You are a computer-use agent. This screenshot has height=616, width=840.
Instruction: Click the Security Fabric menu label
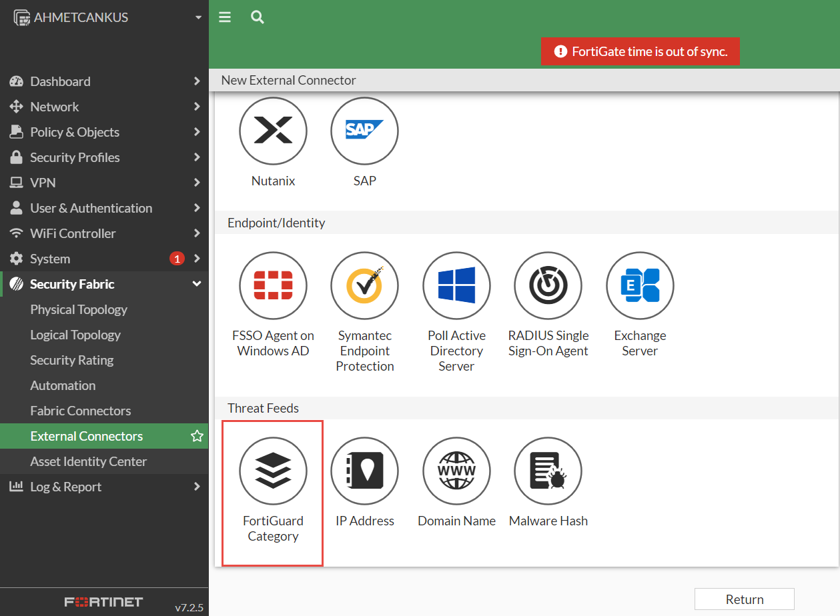click(72, 284)
